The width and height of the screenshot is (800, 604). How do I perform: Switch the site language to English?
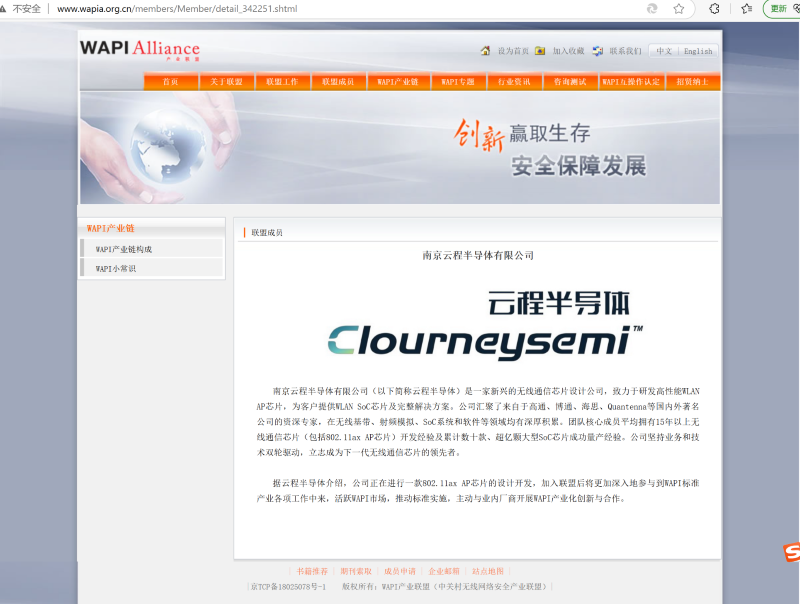[697, 51]
